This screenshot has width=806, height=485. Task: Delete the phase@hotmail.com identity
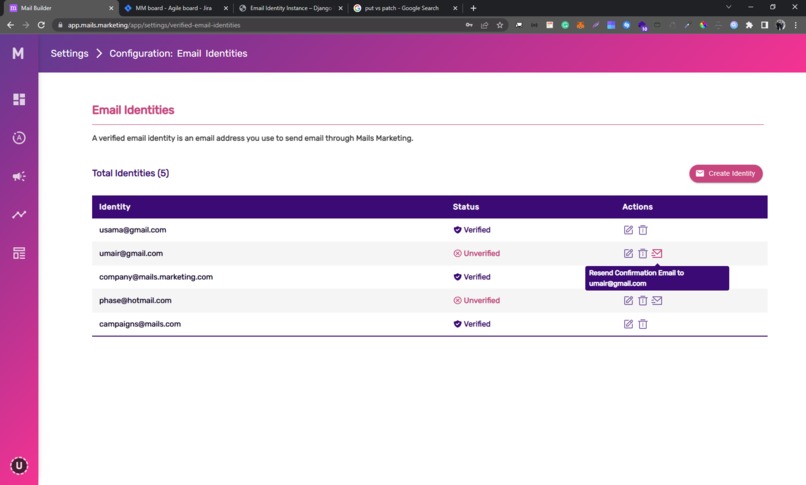(643, 301)
